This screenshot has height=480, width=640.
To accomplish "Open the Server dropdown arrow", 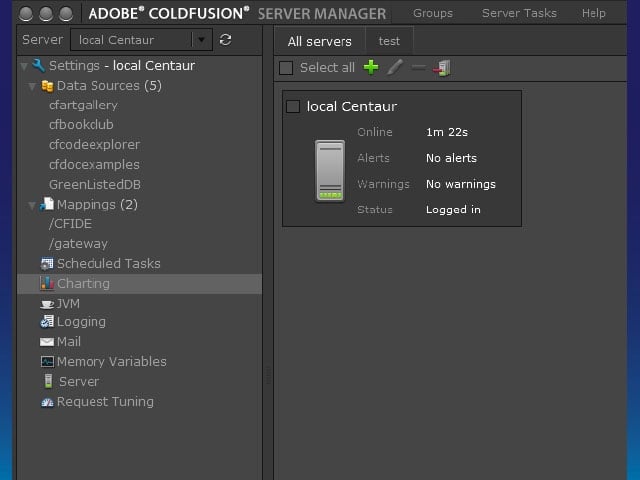I will (202, 40).
